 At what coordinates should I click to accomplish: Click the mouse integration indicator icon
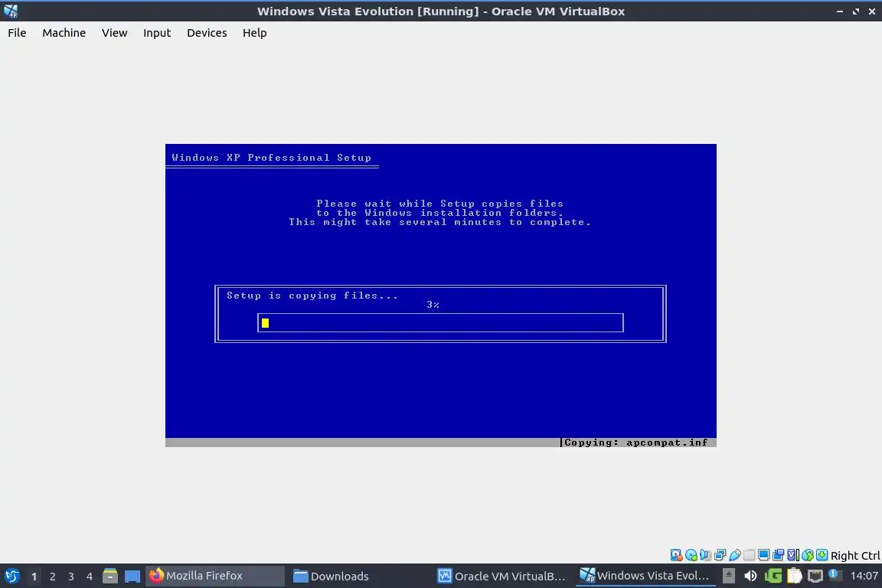click(808, 555)
